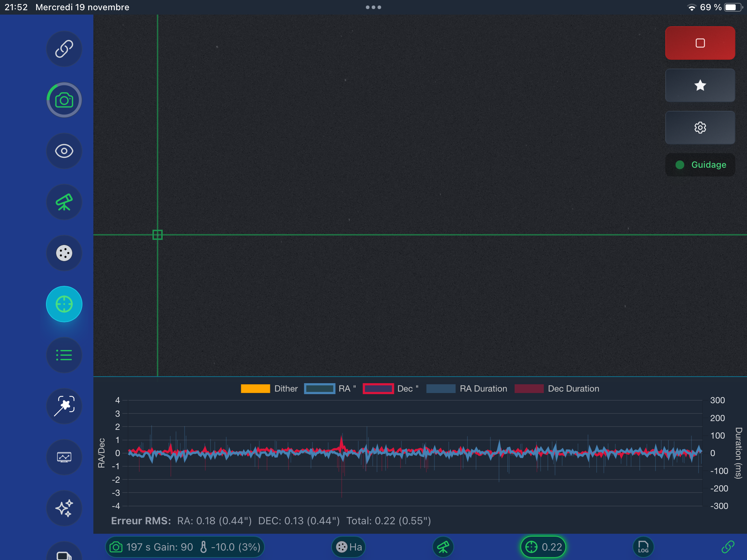The height and width of the screenshot is (560, 747).
Task: Toggle the Dec Duration legend series
Action: click(557, 389)
